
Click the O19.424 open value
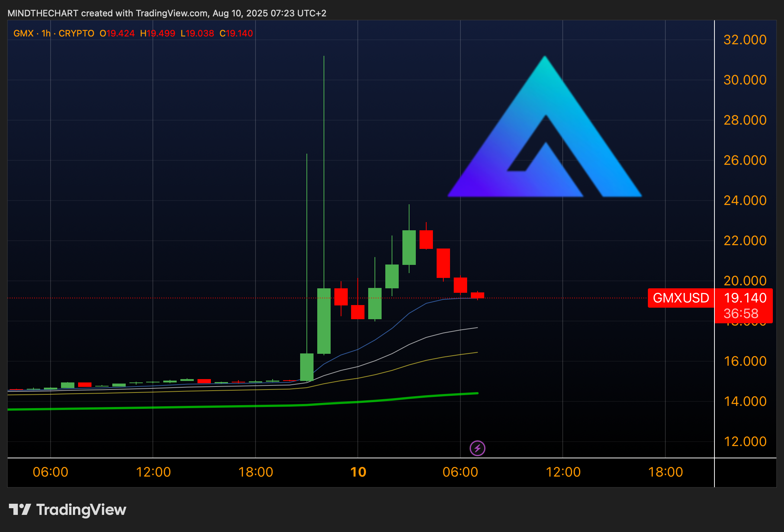(x=117, y=33)
